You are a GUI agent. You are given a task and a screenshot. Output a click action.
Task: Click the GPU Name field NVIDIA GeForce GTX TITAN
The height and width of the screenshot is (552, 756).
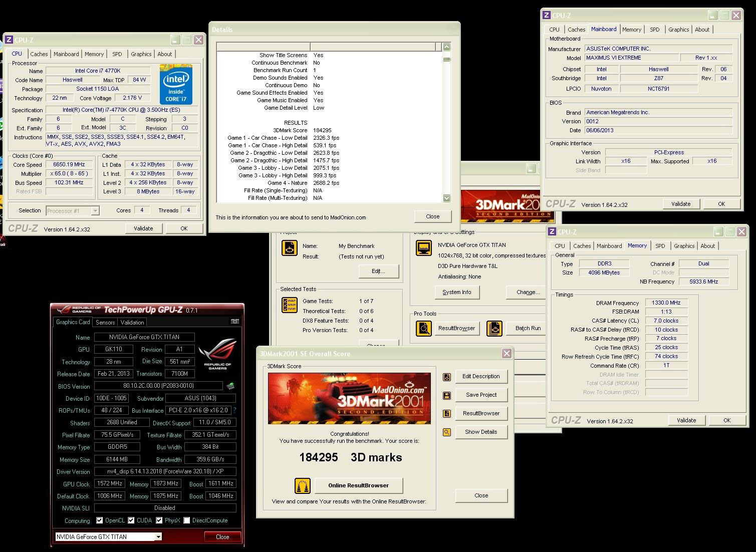click(144, 337)
